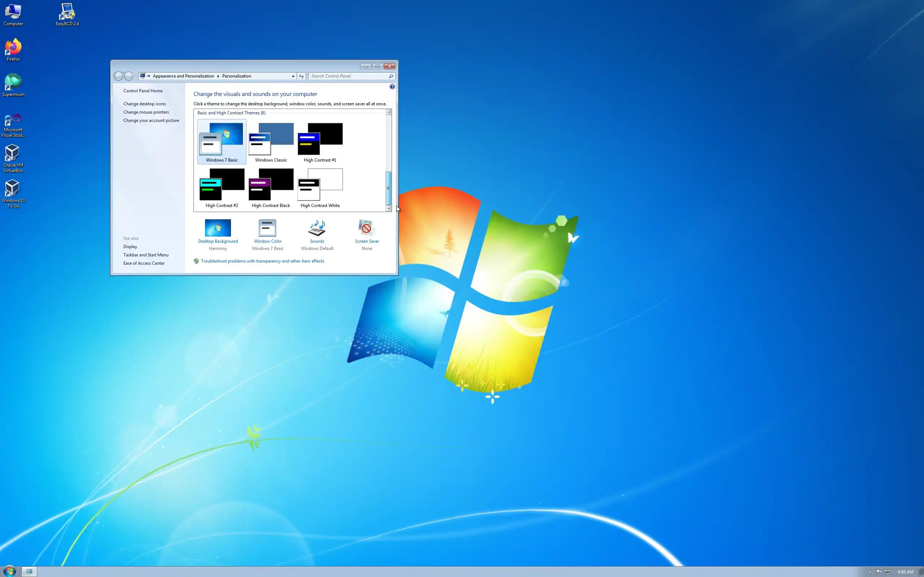Click scroll up arrow in themes list
924x577 pixels.
click(x=388, y=112)
